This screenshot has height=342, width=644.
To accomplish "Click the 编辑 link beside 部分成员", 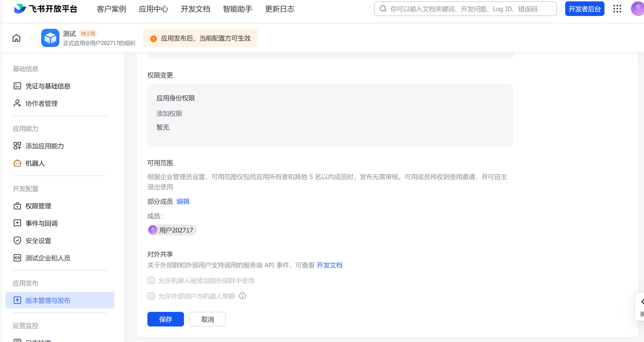I will 183,201.
